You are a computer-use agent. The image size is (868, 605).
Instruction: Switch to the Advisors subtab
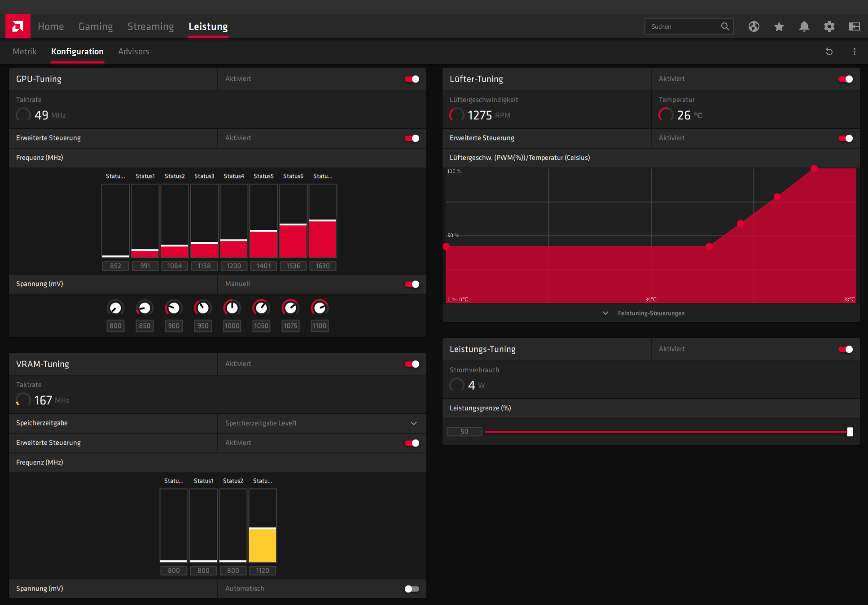(x=134, y=52)
